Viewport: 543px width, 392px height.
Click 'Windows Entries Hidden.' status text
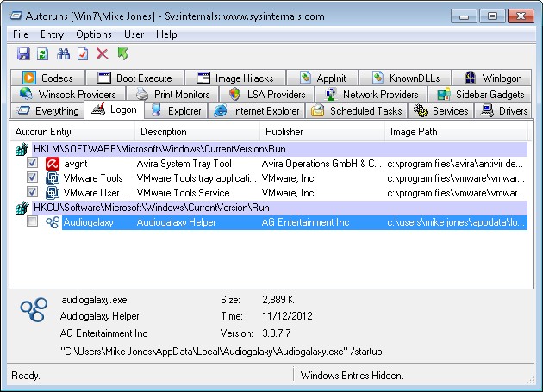click(x=352, y=376)
